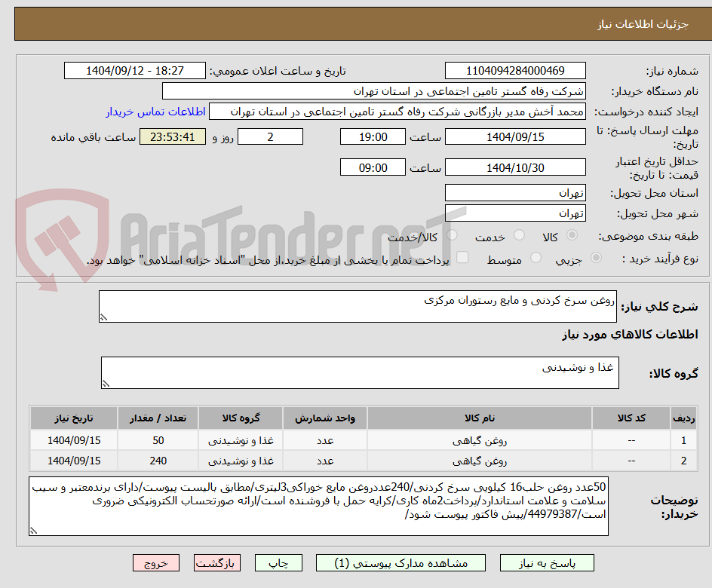Click the ردیف column header
This screenshot has height=588, width=712.
tap(683, 418)
